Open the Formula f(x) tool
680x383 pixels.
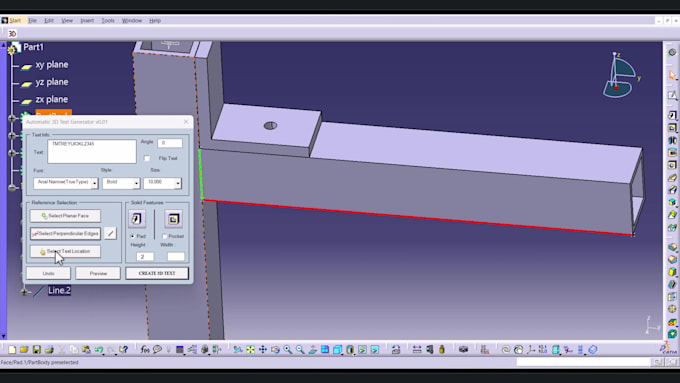point(145,349)
